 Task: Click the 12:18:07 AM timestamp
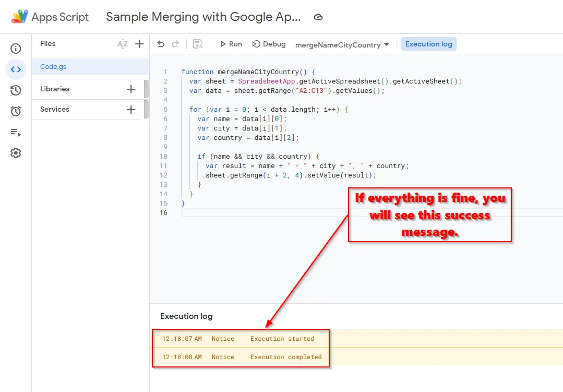click(x=182, y=338)
